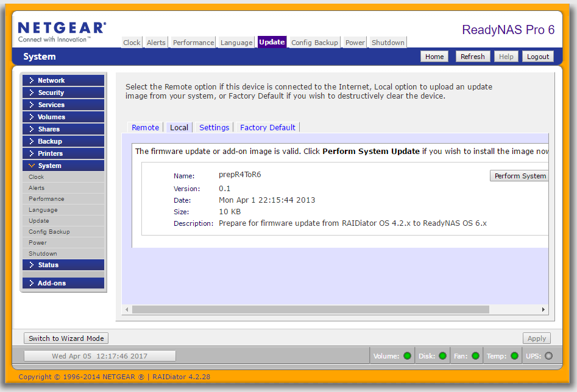Open the Performance top tab
Screen dimensions: 577x392
click(193, 43)
